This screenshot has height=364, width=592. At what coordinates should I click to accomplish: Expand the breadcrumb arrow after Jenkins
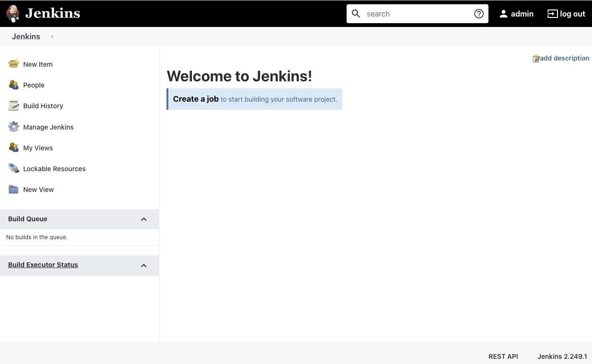[x=52, y=36]
